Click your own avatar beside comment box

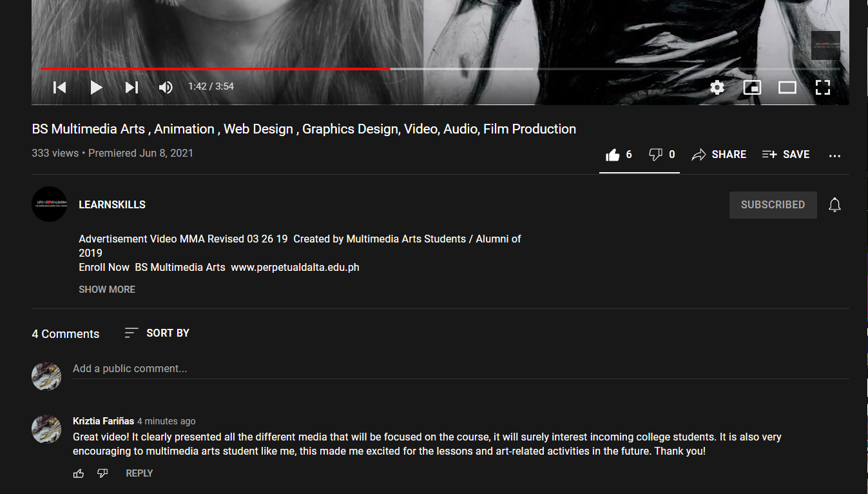tap(46, 375)
